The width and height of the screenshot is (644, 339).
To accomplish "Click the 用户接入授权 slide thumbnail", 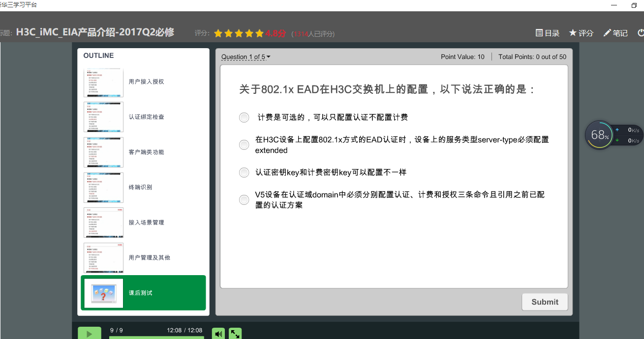I will pyautogui.click(x=103, y=82).
